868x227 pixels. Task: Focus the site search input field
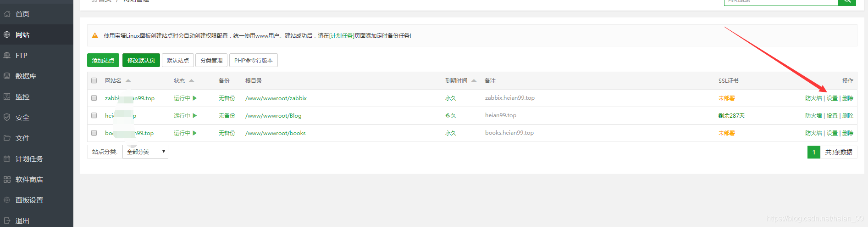click(x=781, y=2)
